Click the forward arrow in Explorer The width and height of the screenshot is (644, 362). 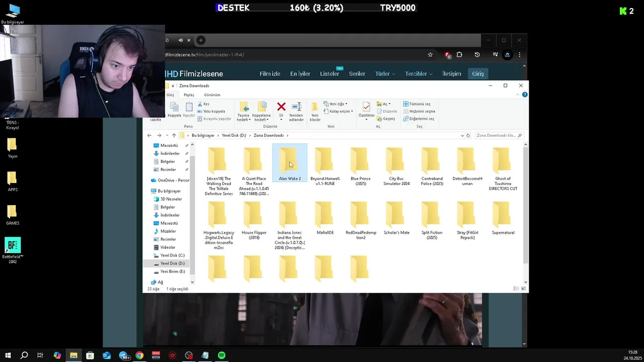pyautogui.click(x=159, y=135)
